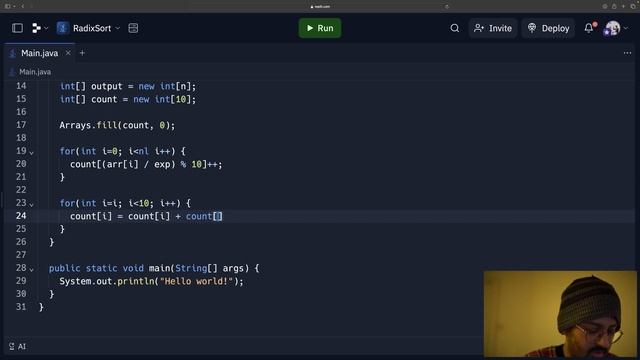Click line number 31 in gutter
640x360 pixels.
(x=21, y=307)
